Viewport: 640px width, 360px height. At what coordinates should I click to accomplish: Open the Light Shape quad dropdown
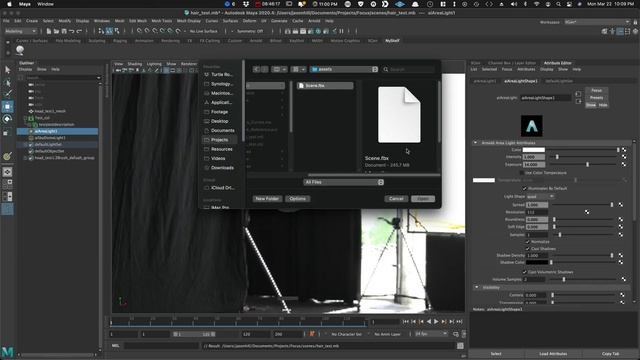tap(540, 197)
